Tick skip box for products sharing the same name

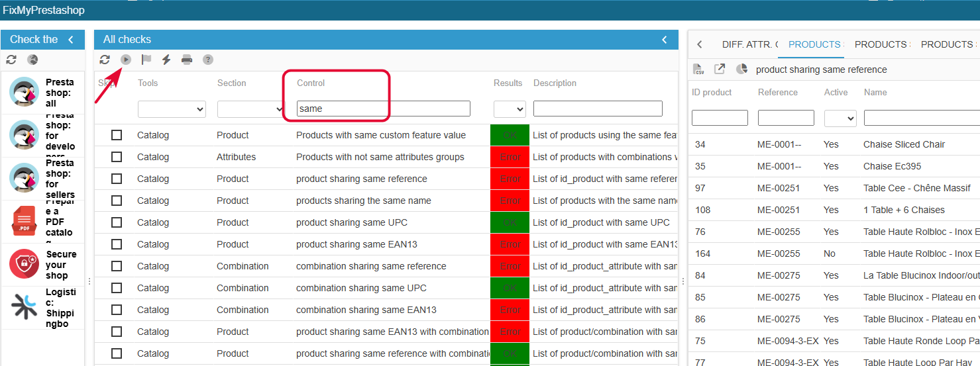[x=117, y=201]
